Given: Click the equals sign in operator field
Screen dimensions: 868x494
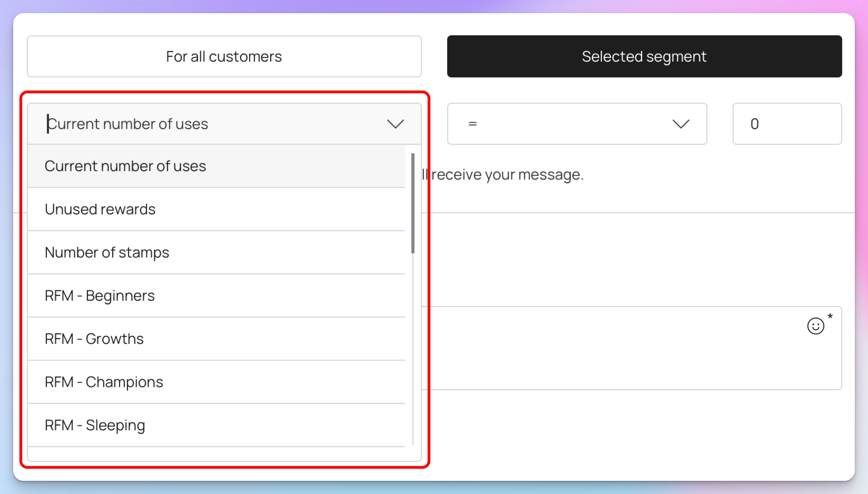Looking at the screenshot, I should click(x=472, y=124).
